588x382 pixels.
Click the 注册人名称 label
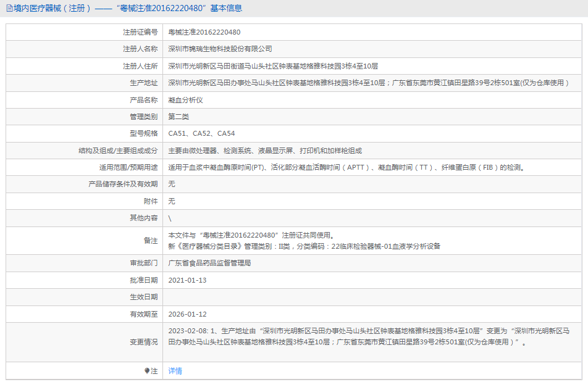(x=140, y=49)
